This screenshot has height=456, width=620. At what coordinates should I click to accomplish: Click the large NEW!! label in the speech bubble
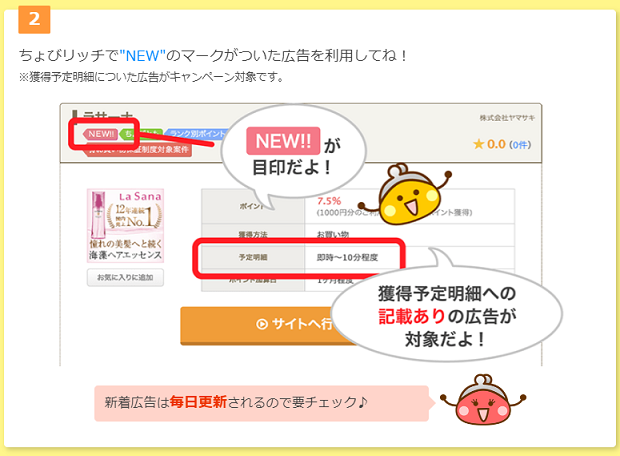click(283, 141)
